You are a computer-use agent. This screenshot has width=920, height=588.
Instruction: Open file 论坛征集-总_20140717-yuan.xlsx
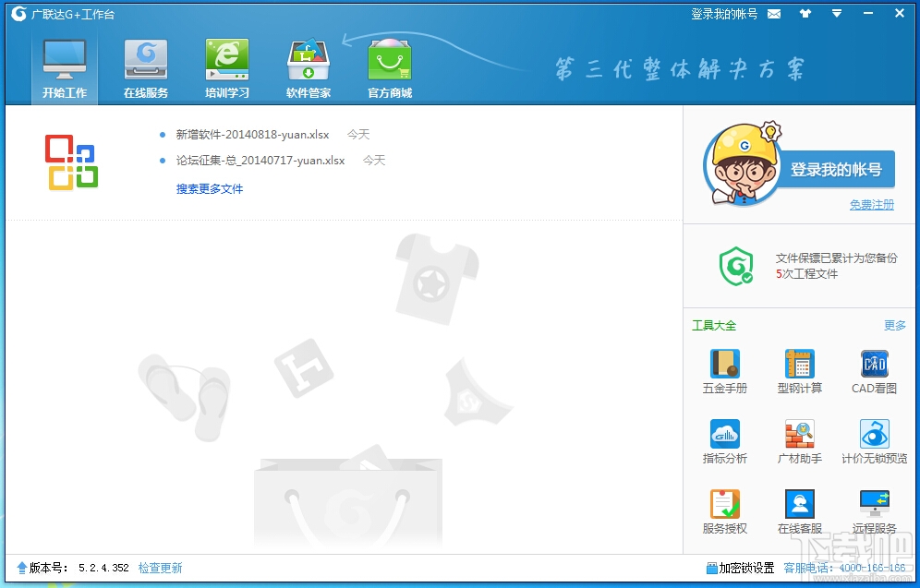pyautogui.click(x=260, y=161)
